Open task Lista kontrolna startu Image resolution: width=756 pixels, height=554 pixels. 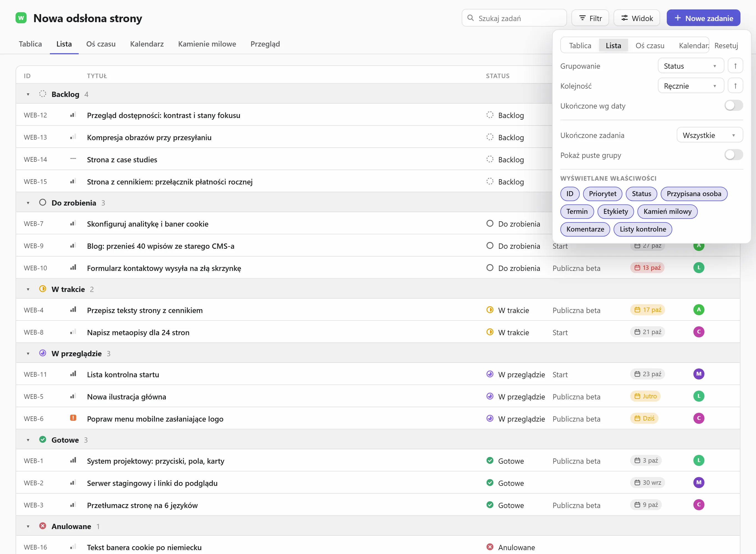(123, 375)
